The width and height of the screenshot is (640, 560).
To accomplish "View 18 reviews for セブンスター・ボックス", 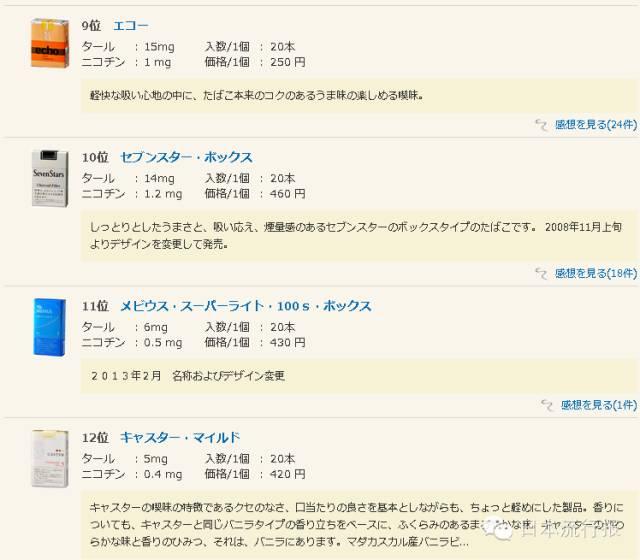I will pyautogui.click(x=596, y=273).
